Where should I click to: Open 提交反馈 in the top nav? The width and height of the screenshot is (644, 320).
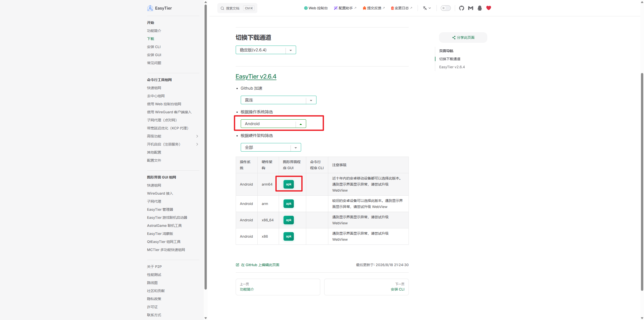[x=374, y=8]
